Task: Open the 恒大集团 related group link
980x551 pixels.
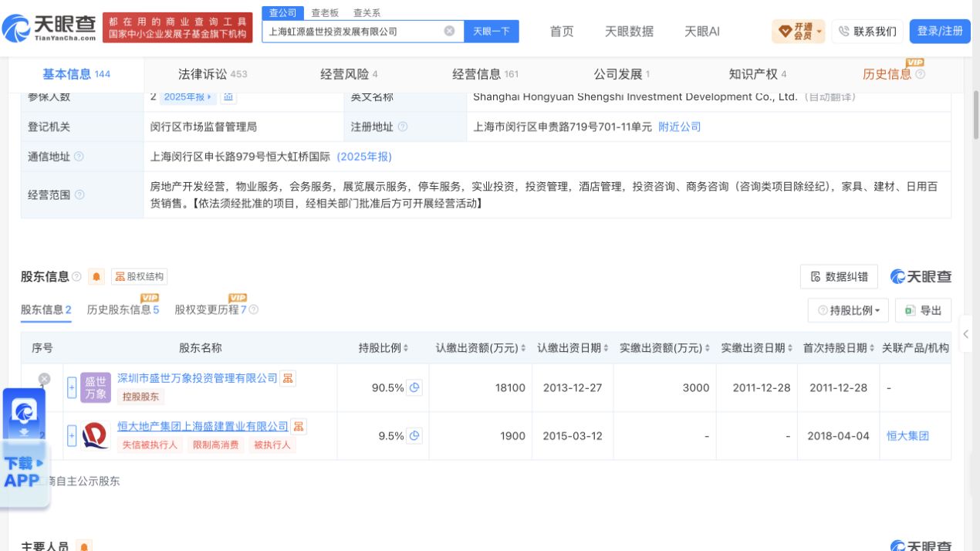Action: click(x=907, y=435)
